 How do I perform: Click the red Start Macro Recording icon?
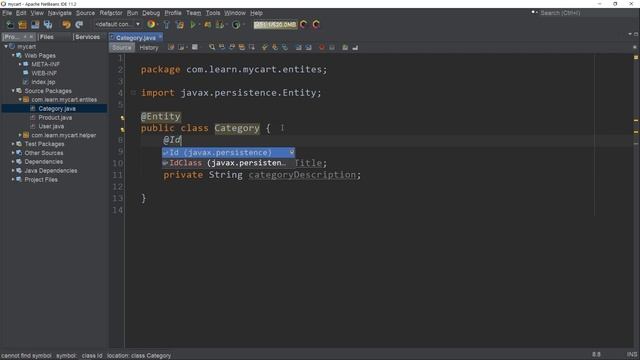(x=322, y=47)
